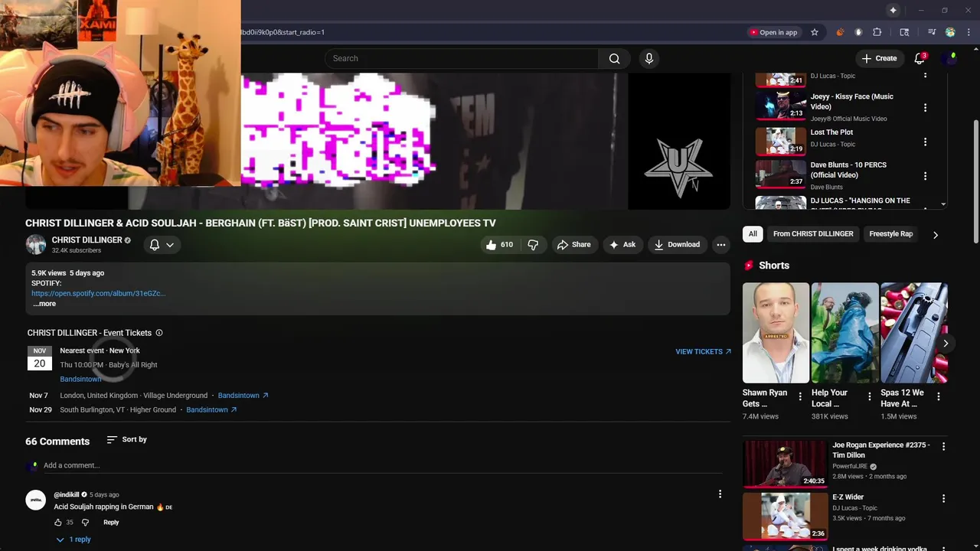This screenshot has width=980, height=551.
Task: Open Help Your Local short thumbnail
Action: pos(844,333)
